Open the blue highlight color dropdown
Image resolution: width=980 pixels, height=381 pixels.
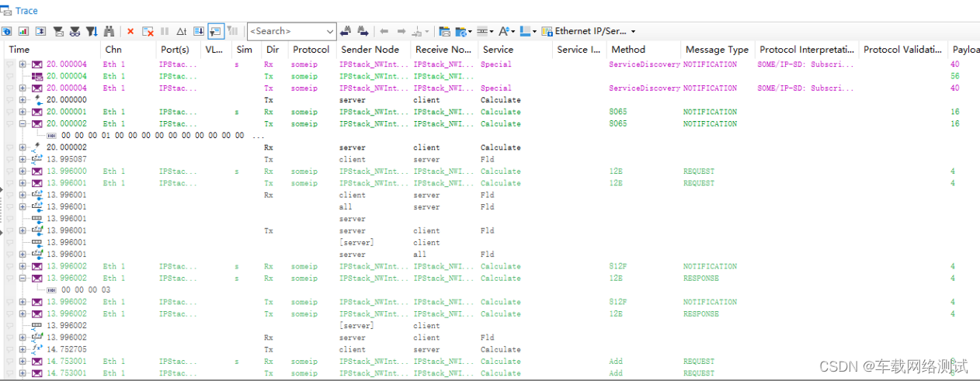534,32
